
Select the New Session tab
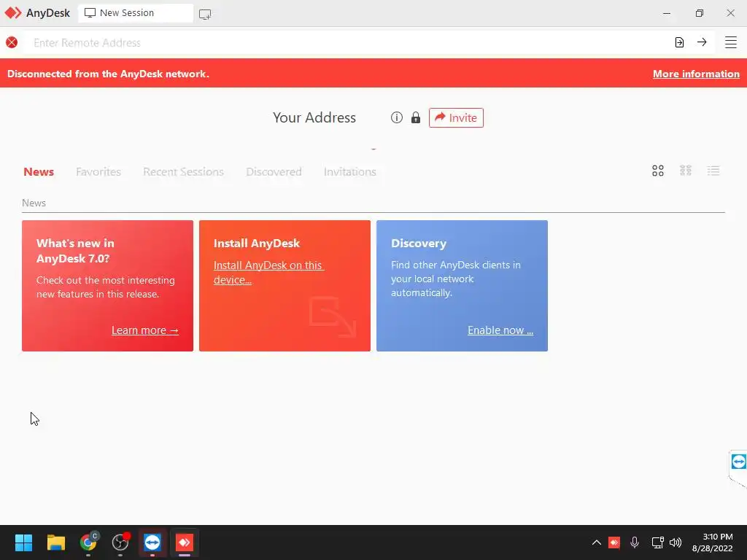[x=136, y=13]
